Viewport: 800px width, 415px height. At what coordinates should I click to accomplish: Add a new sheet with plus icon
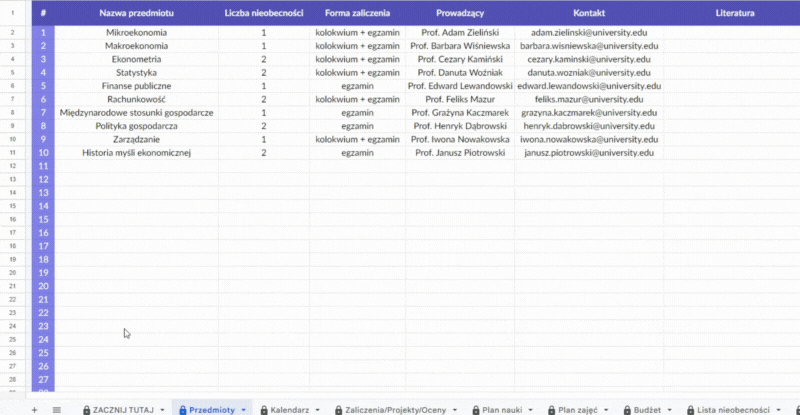[34, 410]
